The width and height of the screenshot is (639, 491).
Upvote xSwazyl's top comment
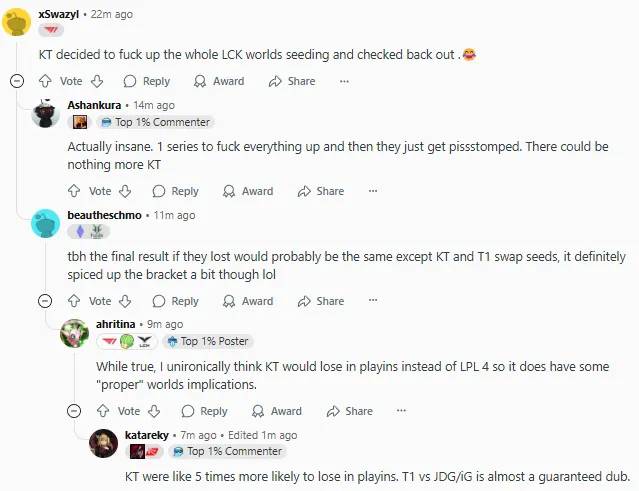(45, 81)
